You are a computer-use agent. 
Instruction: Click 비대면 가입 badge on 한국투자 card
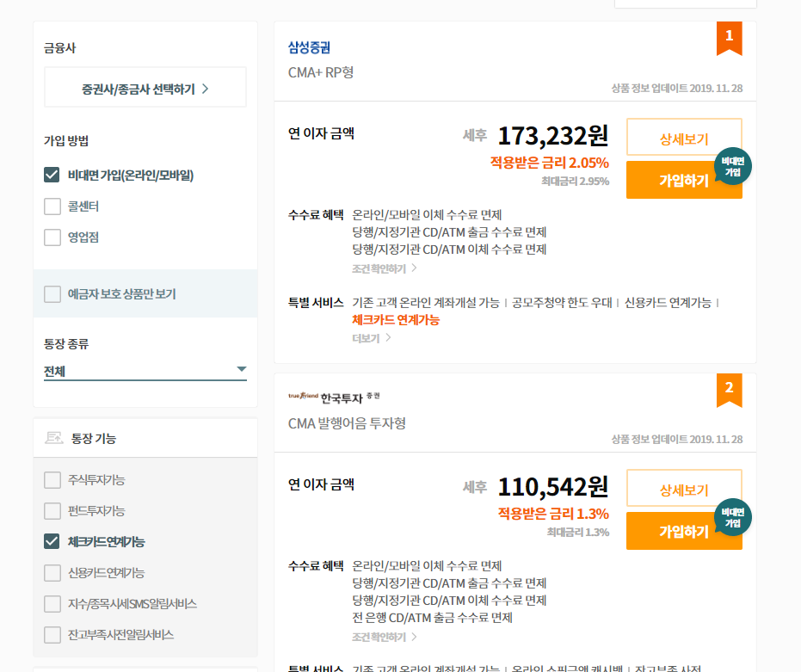coord(732,517)
